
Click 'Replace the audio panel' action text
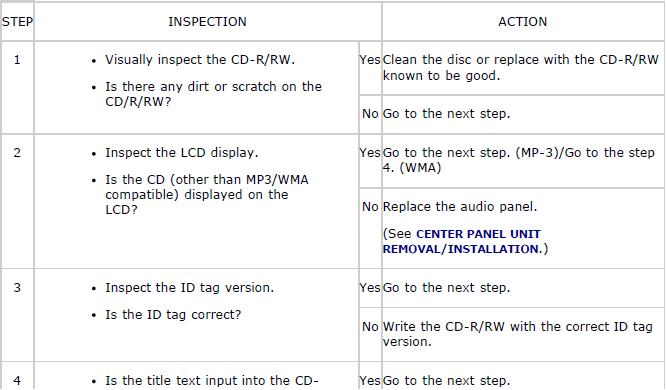point(460,207)
